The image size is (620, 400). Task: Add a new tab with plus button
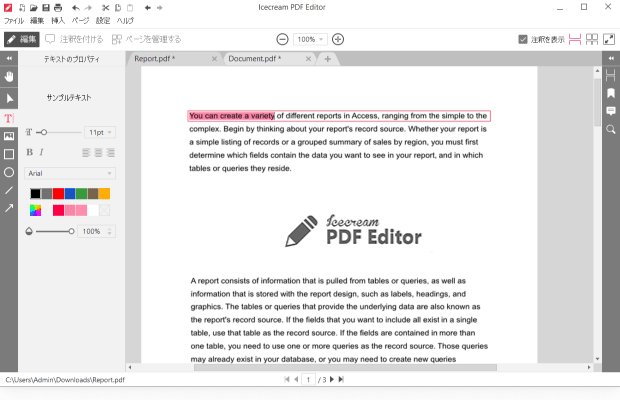327,59
